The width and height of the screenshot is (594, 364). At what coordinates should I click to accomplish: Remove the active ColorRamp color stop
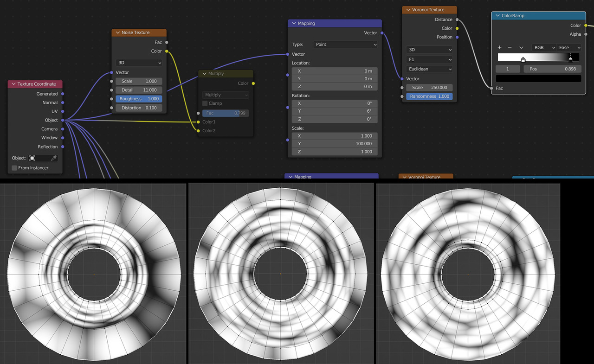click(x=510, y=47)
